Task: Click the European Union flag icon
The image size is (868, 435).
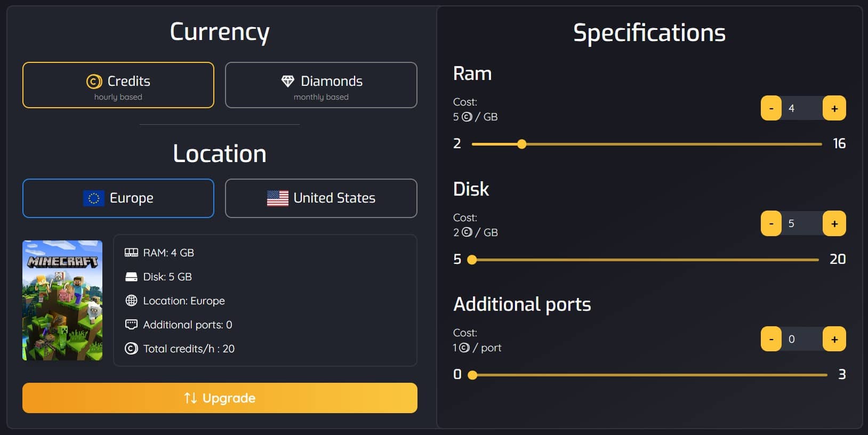Action: [94, 198]
